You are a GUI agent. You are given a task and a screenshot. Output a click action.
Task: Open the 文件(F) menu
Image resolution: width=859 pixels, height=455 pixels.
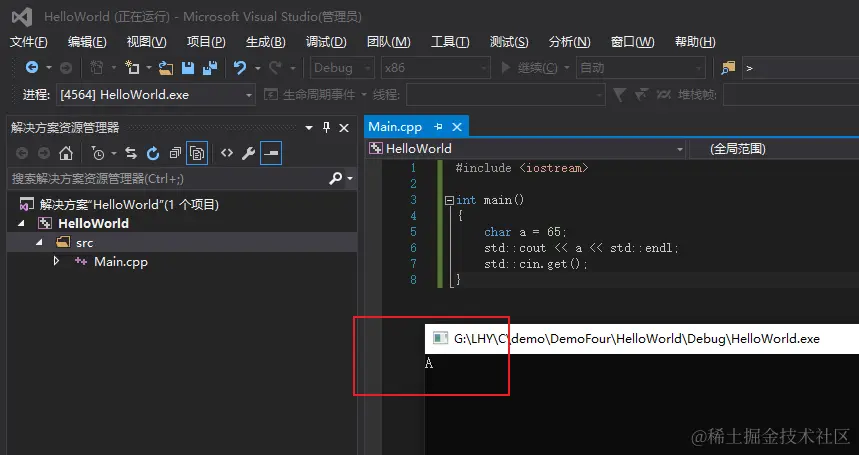28,42
